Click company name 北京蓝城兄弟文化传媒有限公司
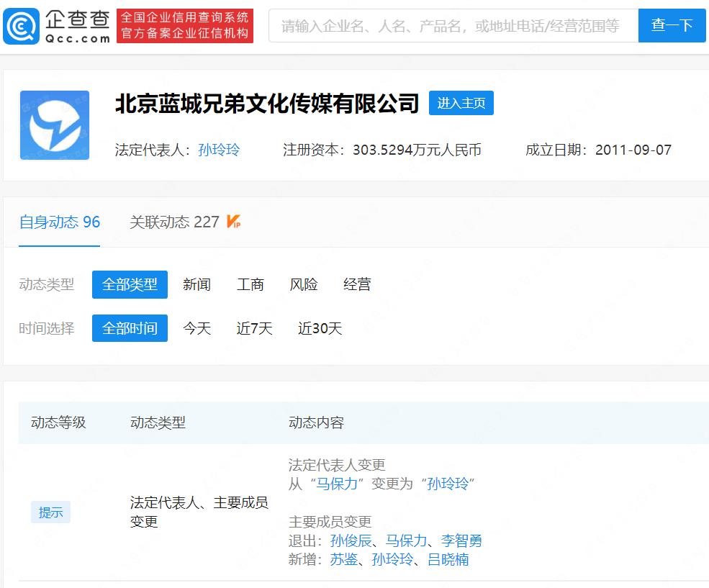 267,104
